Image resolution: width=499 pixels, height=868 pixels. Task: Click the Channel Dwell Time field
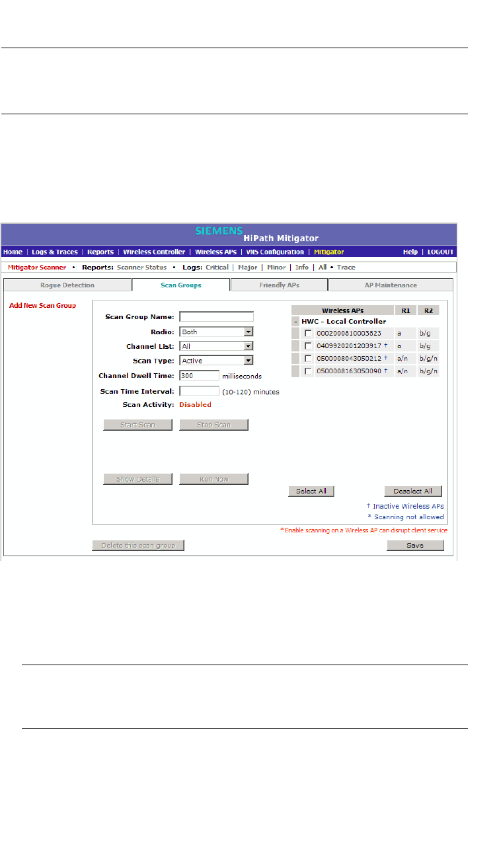coord(200,376)
